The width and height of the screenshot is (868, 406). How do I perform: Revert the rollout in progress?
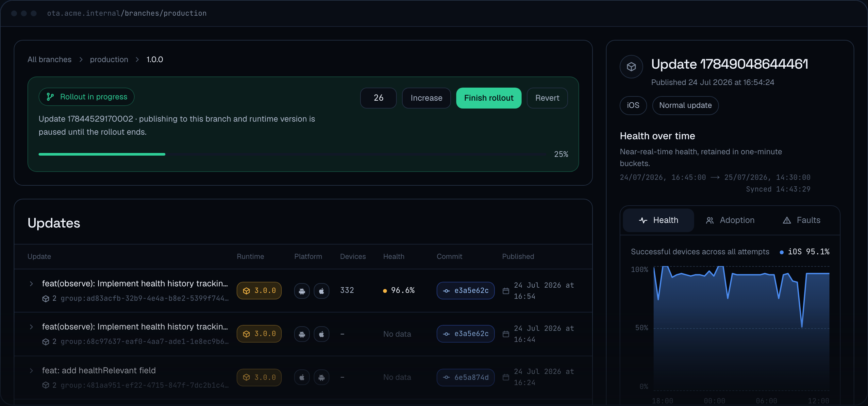pos(547,98)
